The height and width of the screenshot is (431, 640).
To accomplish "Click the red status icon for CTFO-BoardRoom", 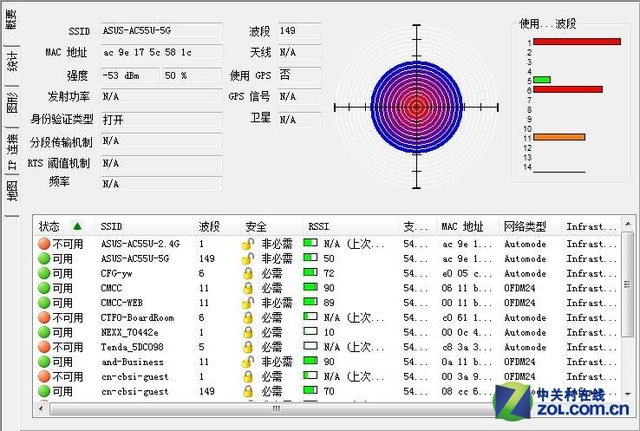I will point(44,318).
